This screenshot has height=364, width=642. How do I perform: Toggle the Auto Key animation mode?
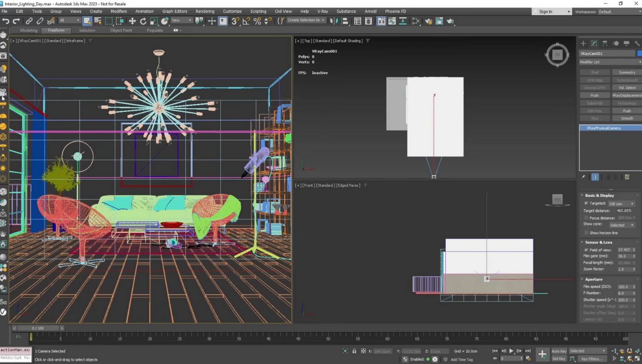[559, 351]
